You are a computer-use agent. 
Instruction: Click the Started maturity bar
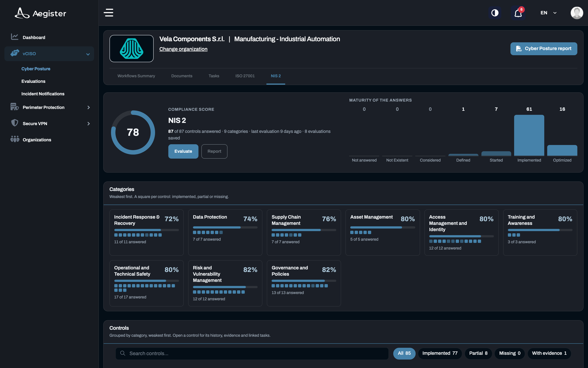496,153
